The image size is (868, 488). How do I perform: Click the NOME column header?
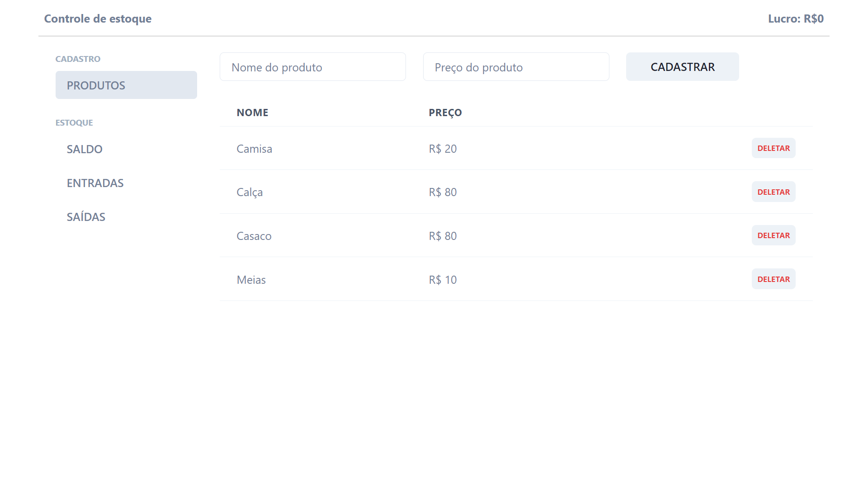[252, 113]
